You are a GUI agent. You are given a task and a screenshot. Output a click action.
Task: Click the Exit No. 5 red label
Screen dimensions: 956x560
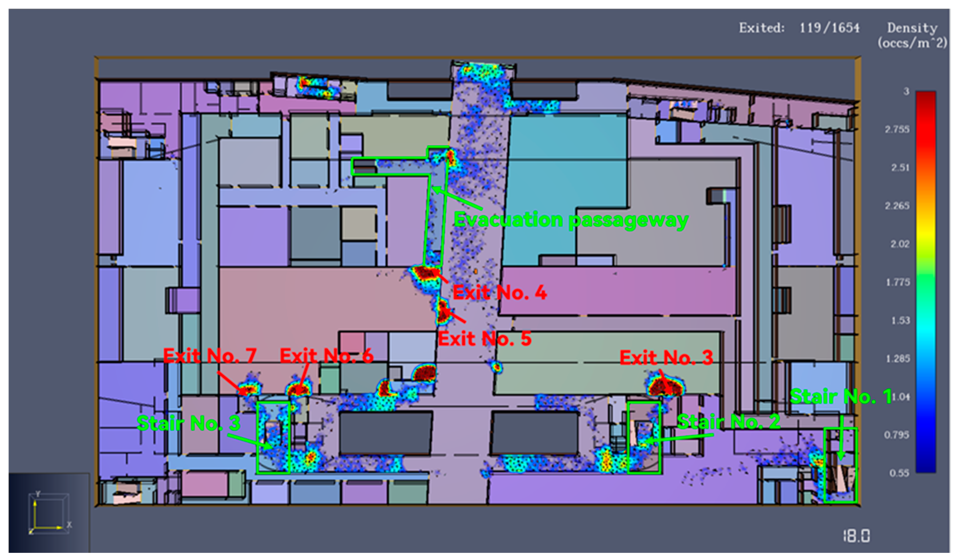(485, 338)
